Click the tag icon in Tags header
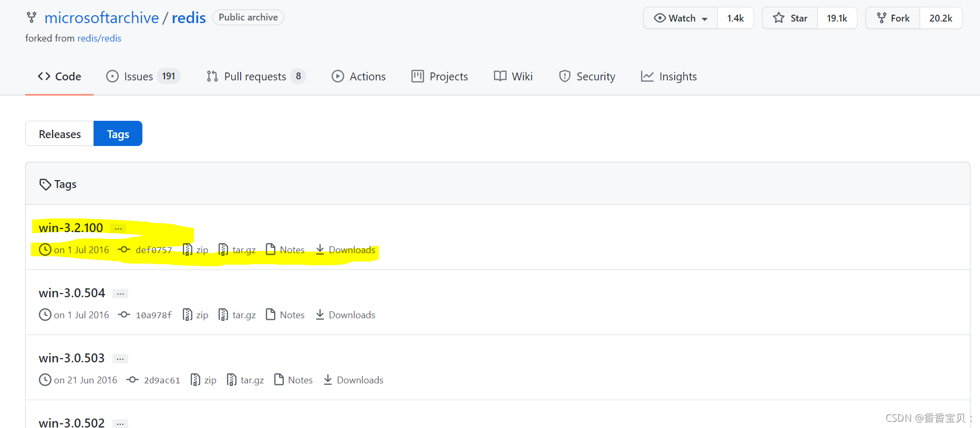980x428 pixels. pyautogui.click(x=45, y=184)
